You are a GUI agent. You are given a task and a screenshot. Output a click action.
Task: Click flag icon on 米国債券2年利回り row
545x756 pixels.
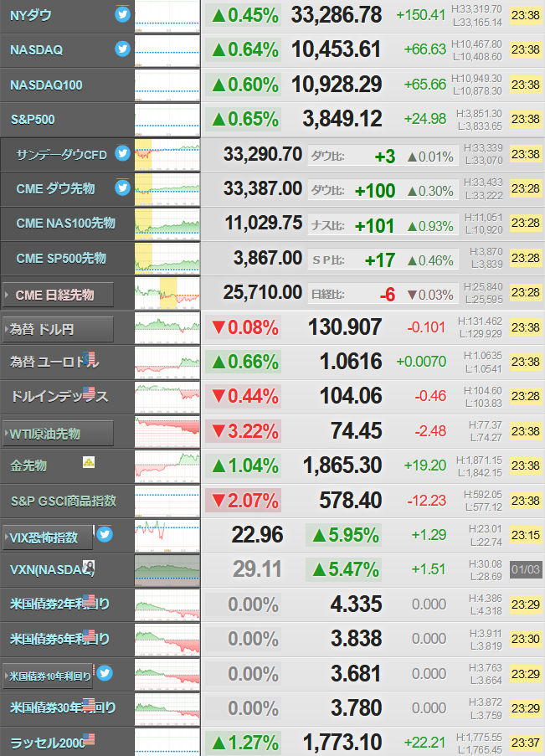click(89, 601)
